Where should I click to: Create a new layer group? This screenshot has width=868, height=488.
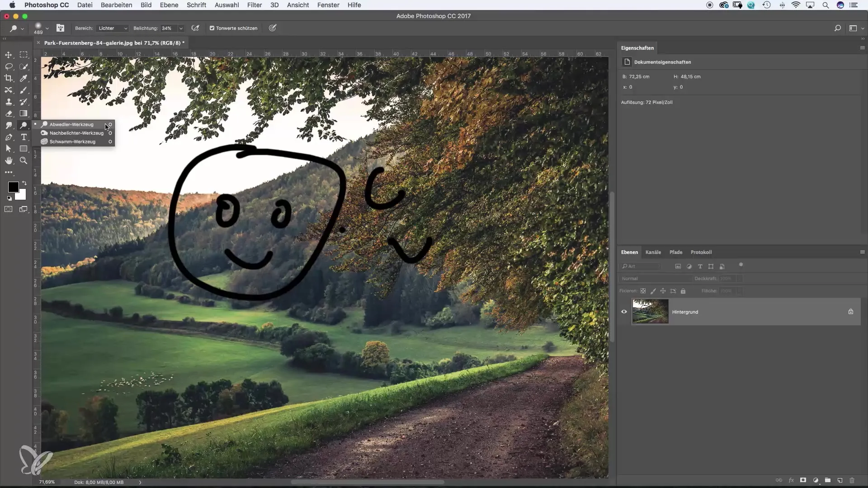(828, 480)
